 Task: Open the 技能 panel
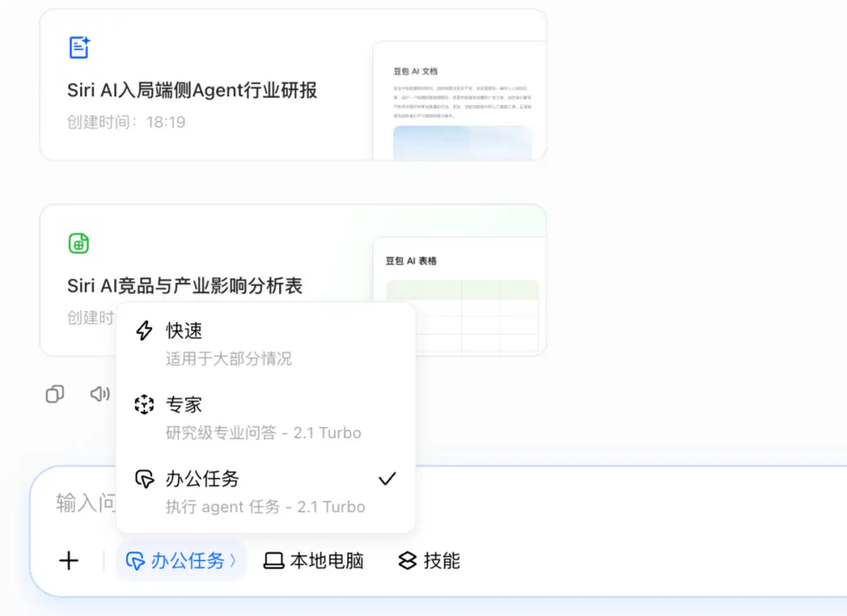point(429,561)
